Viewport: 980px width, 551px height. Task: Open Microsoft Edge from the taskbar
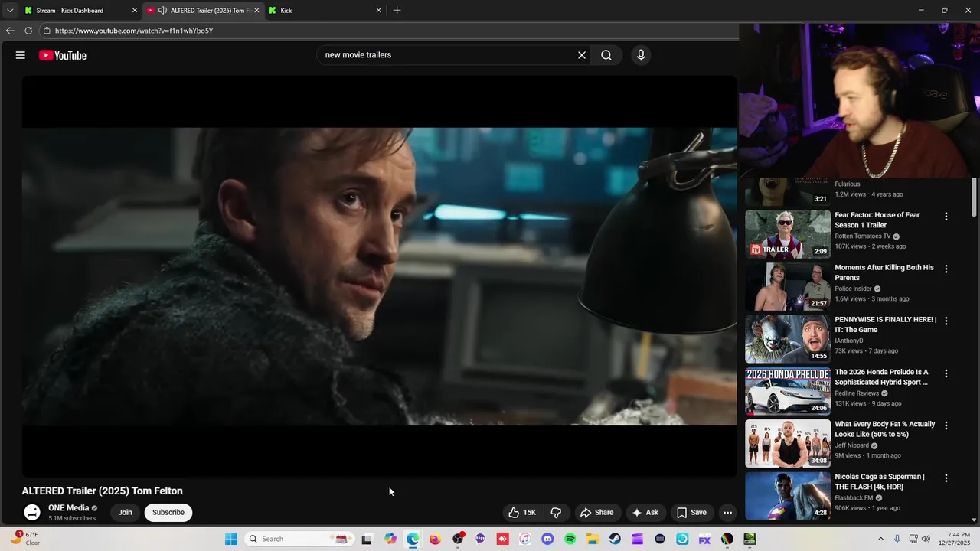click(x=413, y=539)
